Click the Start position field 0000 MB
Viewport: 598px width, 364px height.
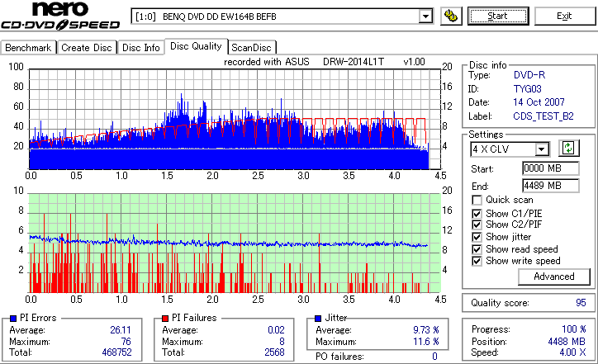(x=550, y=168)
